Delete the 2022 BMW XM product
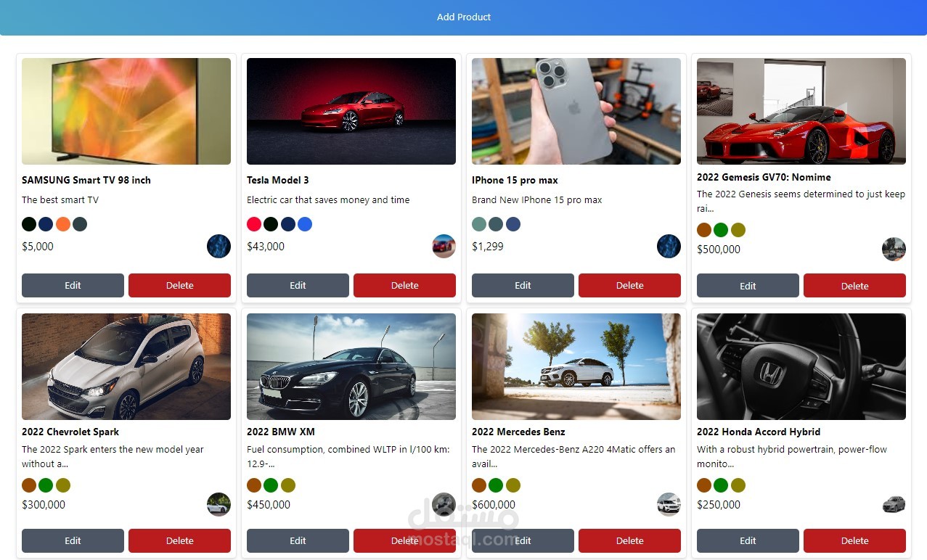 pos(404,540)
